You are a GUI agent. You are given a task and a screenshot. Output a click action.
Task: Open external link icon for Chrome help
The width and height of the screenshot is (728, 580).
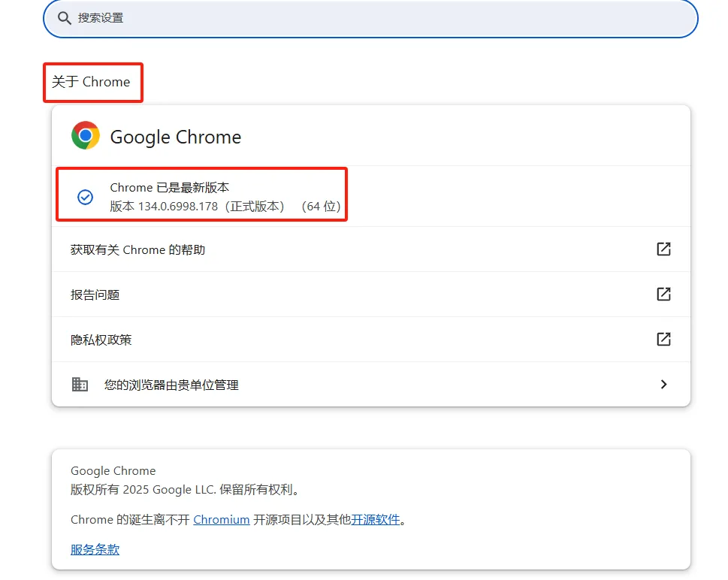click(663, 249)
